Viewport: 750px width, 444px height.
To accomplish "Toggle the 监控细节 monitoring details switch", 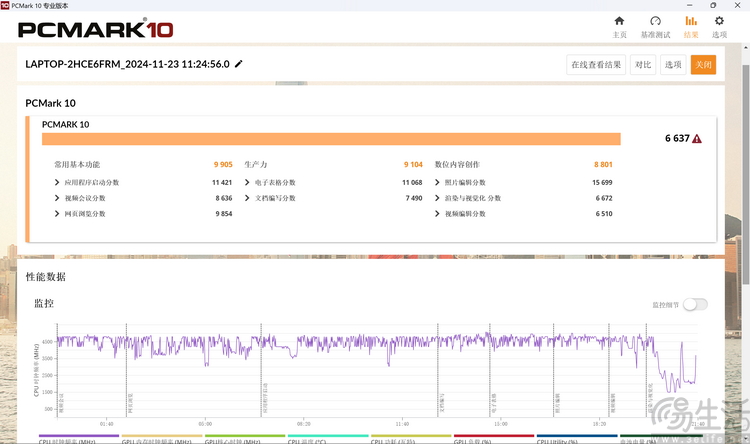I will 695,304.
